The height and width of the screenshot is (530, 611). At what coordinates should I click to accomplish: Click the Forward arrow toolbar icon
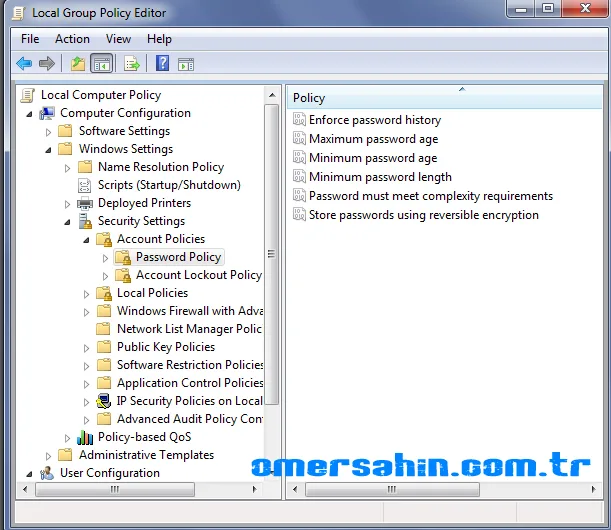[47, 64]
